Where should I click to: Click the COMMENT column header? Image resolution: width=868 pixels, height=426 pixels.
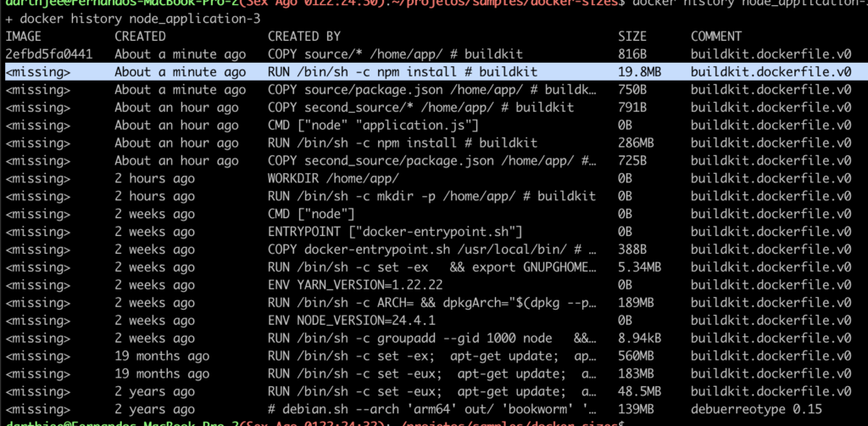pyautogui.click(x=716, y=36)
